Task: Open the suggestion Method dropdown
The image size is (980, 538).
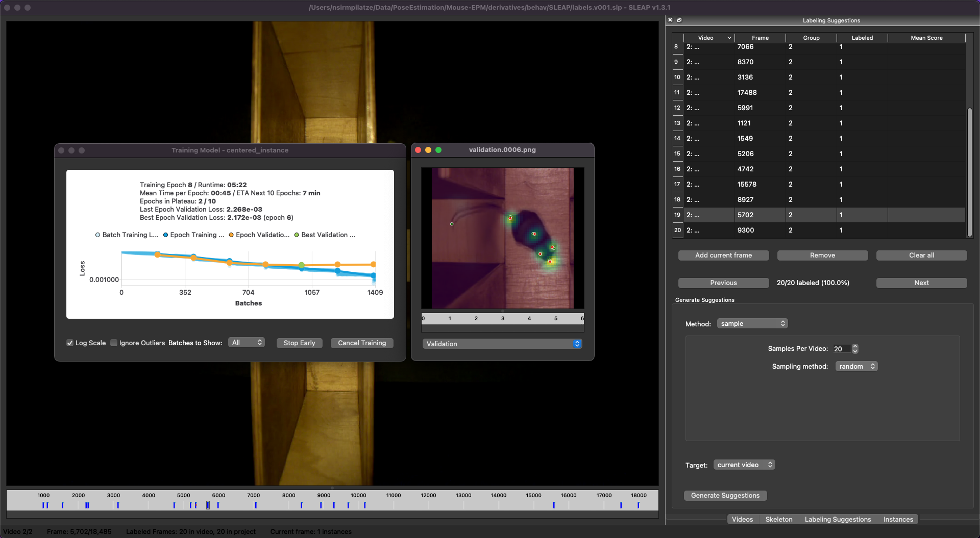Action: [x=752, y=324]
